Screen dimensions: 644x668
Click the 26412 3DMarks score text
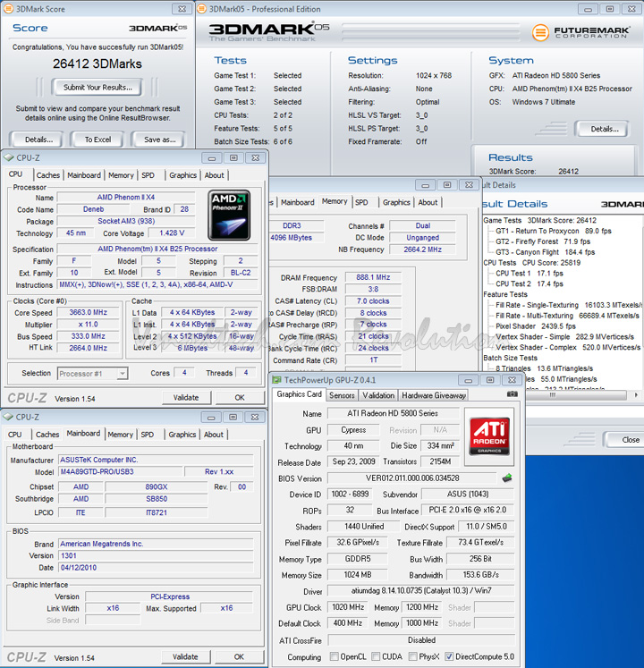(97, 63)
